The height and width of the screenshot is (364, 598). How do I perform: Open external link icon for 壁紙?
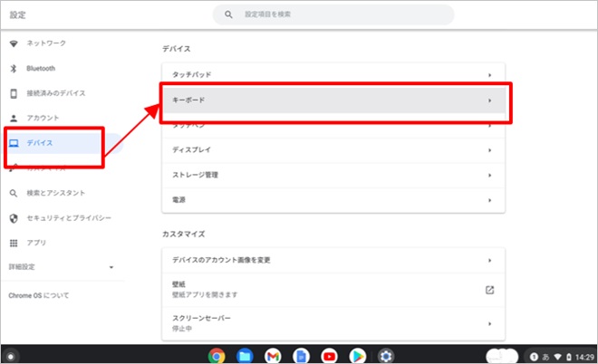[489, 290]
